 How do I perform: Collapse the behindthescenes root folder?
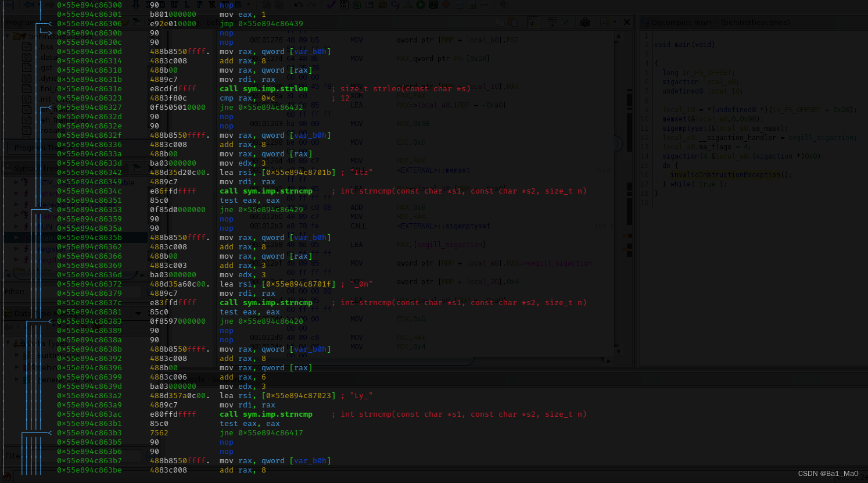click(x=8, y=36)
